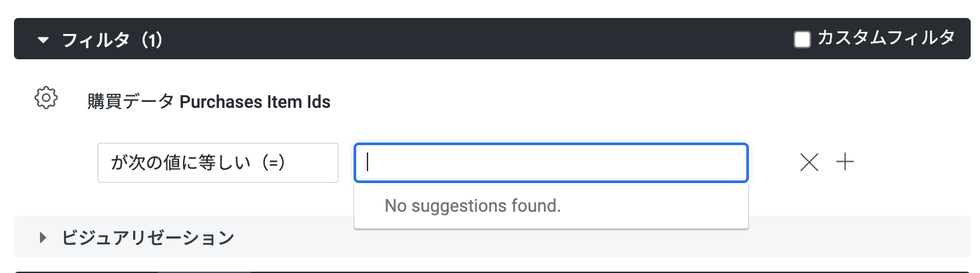The height and width of the screenshot is (273, 980).
Task: Click the ビジュアリゼーション section title
Action: (x=148, y=237)
